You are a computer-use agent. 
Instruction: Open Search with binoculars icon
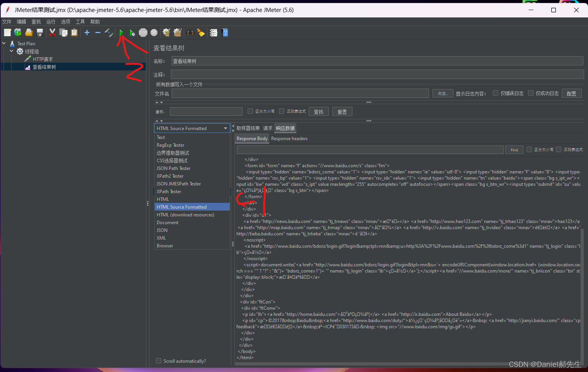[x=190, y=33]
